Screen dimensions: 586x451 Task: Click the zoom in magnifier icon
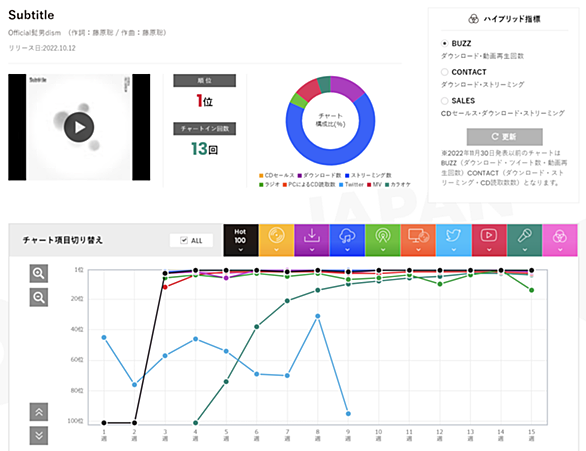(x=39, y=274)
